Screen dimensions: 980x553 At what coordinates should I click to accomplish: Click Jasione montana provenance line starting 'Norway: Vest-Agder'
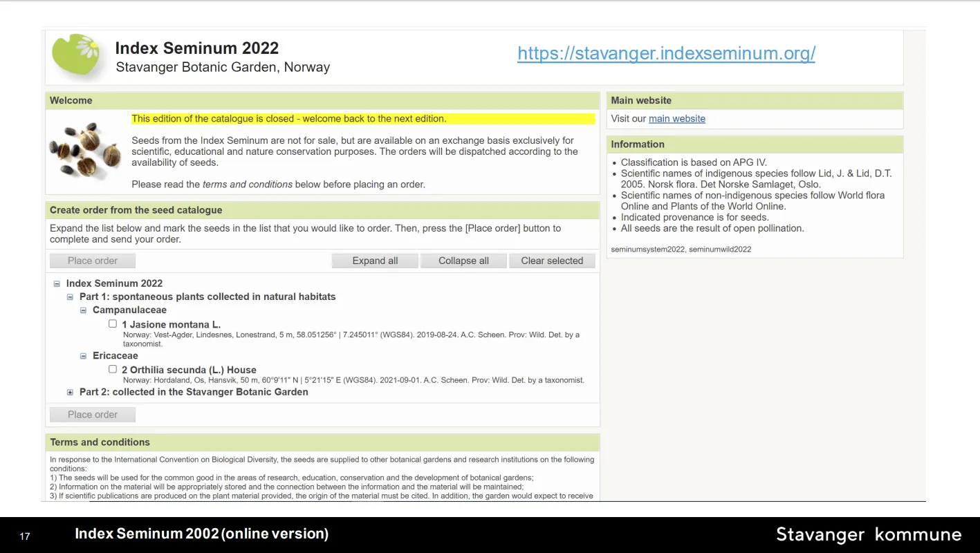[351, 339]
